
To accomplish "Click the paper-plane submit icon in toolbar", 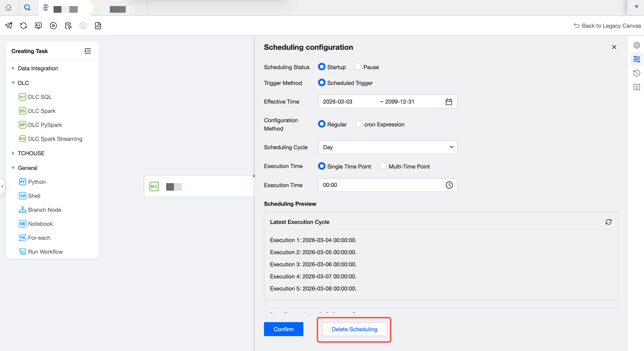I will point(9,26).
